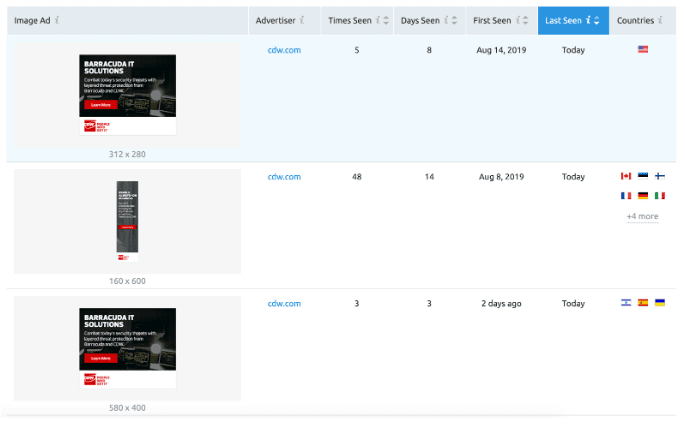Click the info icon next to Countries
The width and height of the screenshot is (685, 424).
660,20
